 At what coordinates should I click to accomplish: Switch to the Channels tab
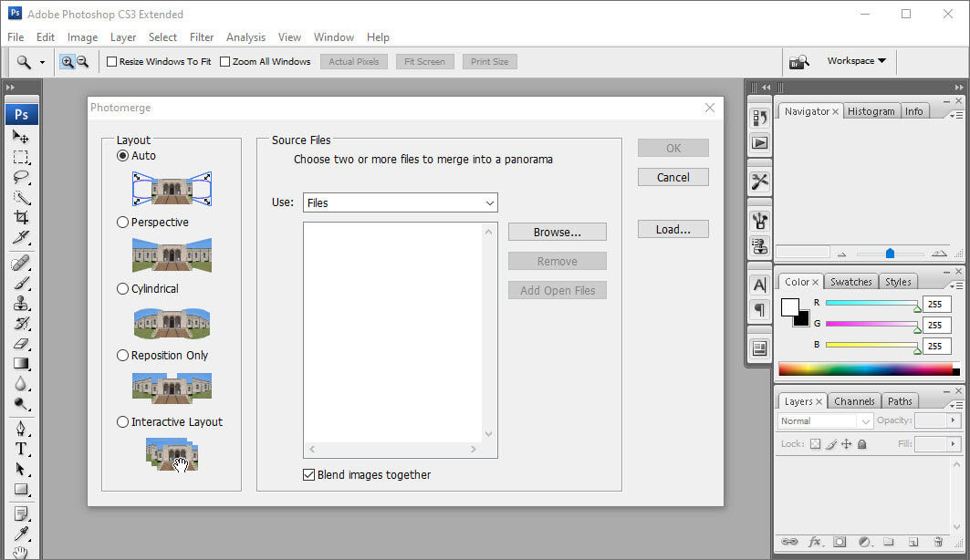(854, 401)
